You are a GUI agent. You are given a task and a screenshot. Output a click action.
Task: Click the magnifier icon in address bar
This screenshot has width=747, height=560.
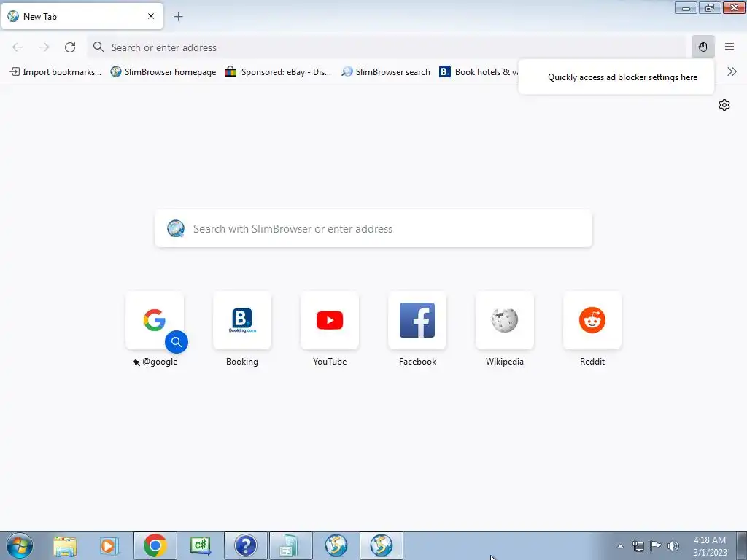[98, 47]
